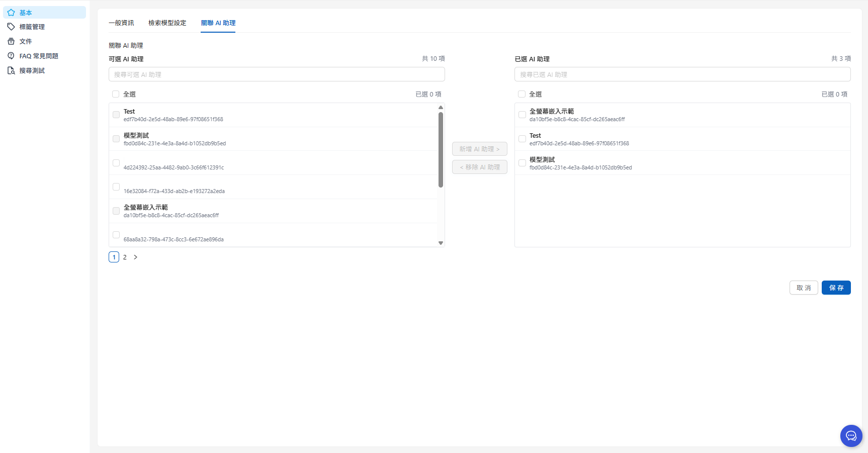Viewport: 868px width, 453px height.
Task: Go to next page with the arrow chevron
Action: [135, 257]
